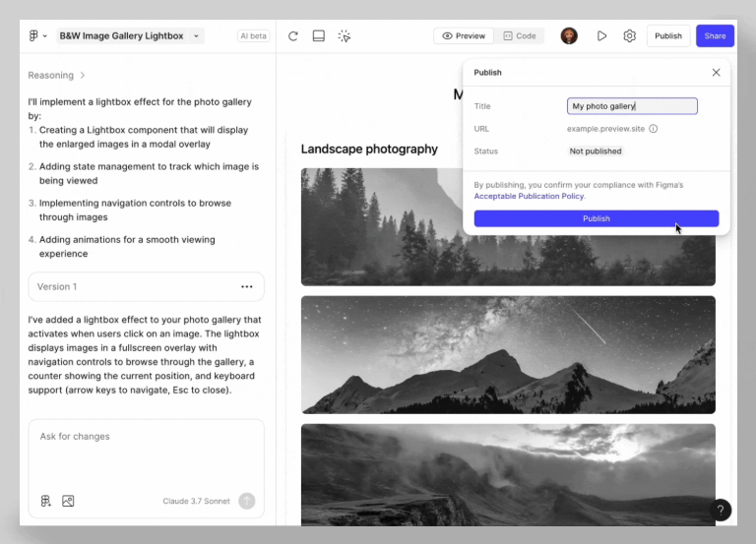Expand the B&W Image Gallery Lightbox file dropdown
756x544 pixels.
tap(196, 35)
